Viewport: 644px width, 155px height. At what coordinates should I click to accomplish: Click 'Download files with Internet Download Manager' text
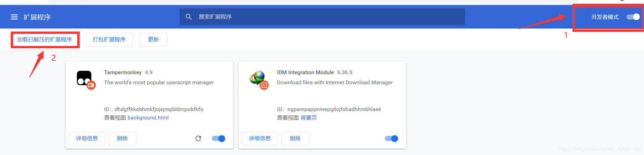[x=335, y=83]
